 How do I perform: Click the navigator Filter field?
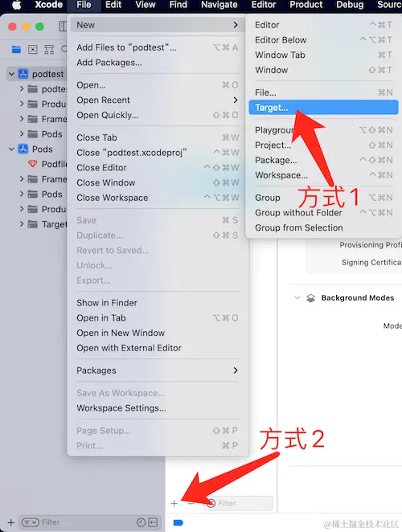pyautogui.click(x=88, y=522)
